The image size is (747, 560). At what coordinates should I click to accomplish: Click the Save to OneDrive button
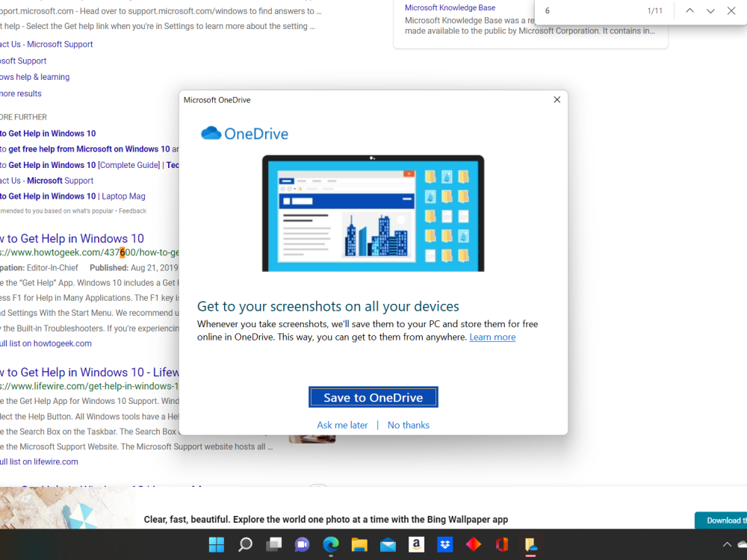[373, 397]
